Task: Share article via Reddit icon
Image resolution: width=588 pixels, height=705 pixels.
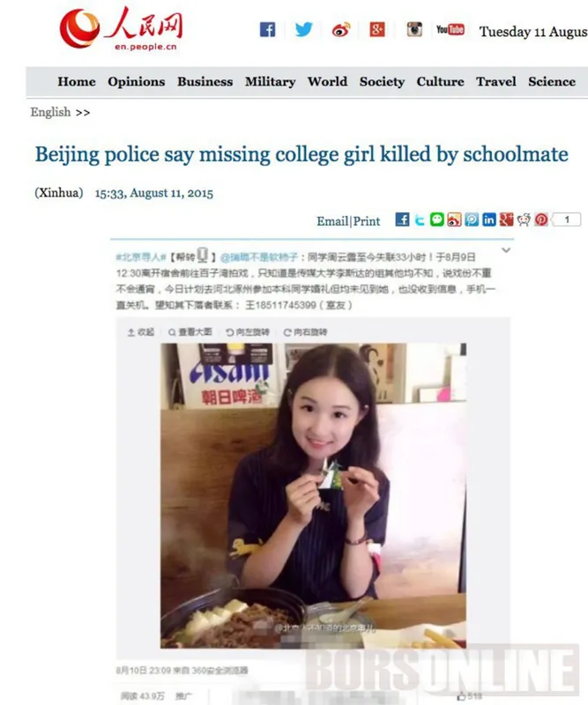Action: pyautogui.click(x=524, y=219)
